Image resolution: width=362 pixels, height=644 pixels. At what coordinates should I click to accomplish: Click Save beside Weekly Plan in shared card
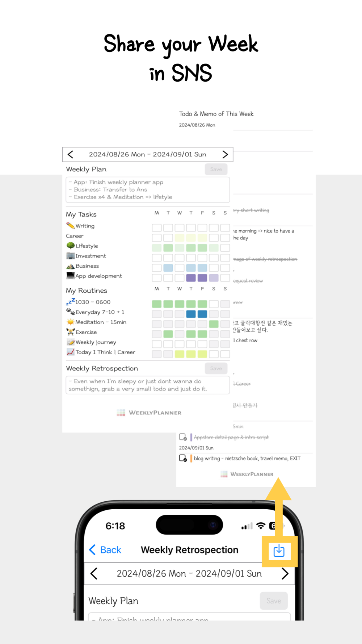[216, 169]
